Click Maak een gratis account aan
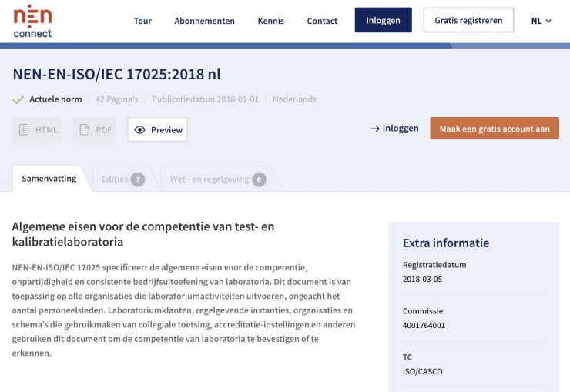Viewport: 570px width, 392px height. tap(494, 129)
